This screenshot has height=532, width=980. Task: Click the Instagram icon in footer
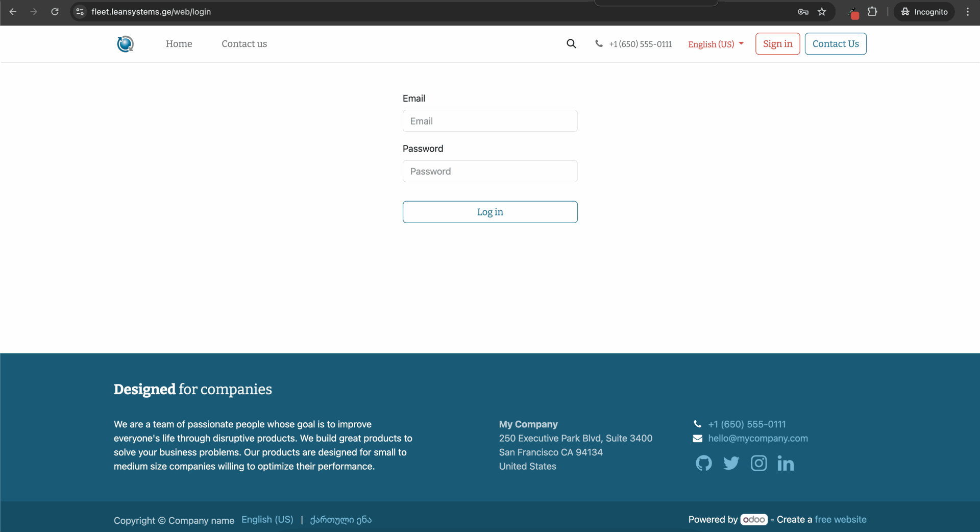[758, 463]
